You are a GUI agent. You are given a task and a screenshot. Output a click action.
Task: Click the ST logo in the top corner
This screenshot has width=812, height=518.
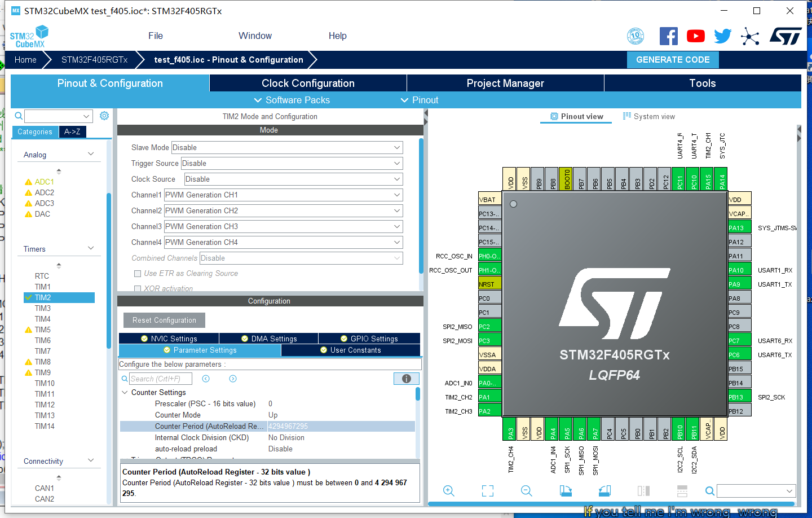pyautogui.click(x=785, y=35)
